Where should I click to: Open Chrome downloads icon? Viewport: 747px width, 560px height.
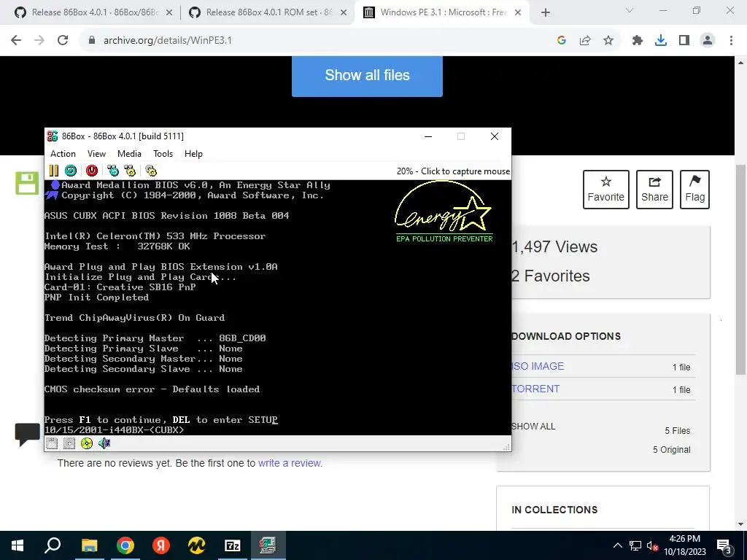[x=660, y=41]
